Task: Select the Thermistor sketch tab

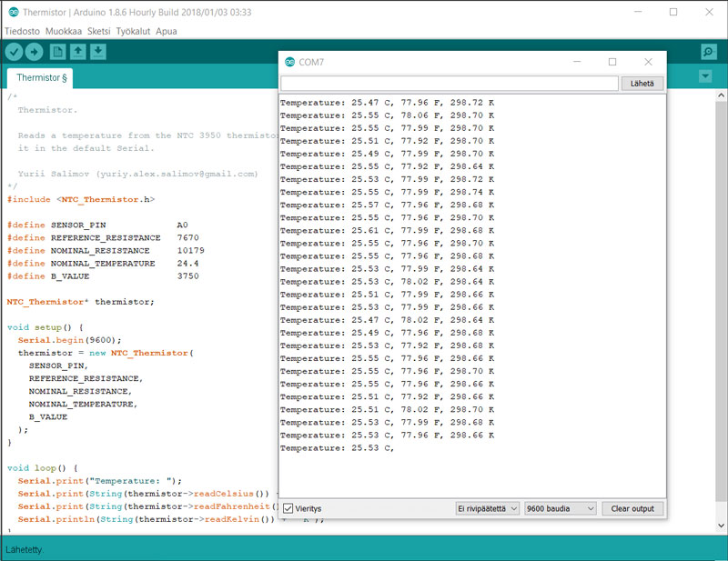Action: 41,78
